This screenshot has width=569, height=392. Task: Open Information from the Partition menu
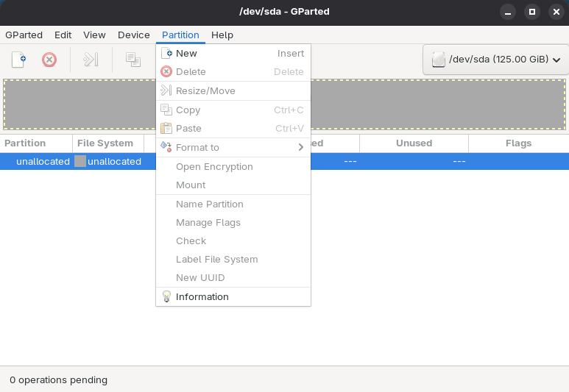(202, 297)
